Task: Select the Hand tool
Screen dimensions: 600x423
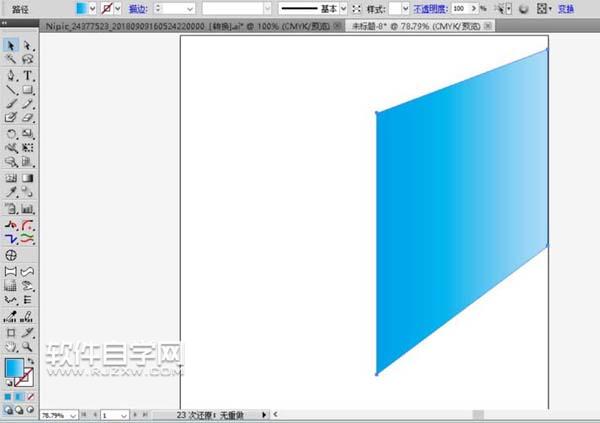Action: 11,347
